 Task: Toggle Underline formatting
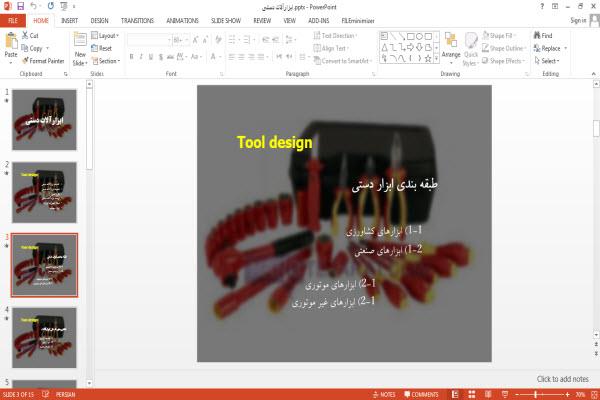(151, 57)
